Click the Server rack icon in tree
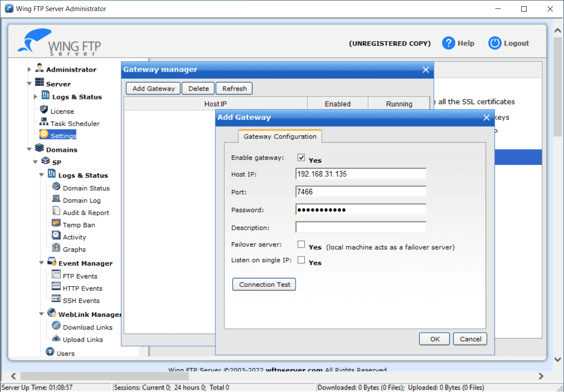The image size is (564, 392). coord(40,83)
